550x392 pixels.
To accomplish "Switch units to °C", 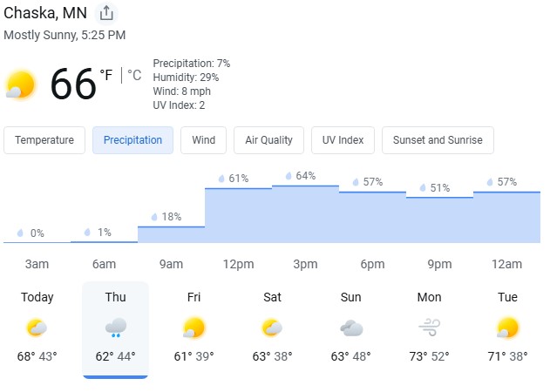I will [134, 75].
